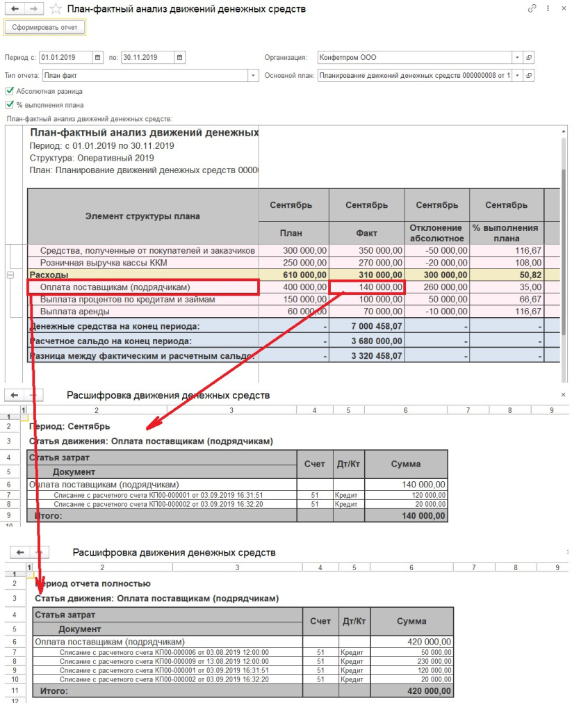The height and width of the screenshot is (712, 588).
Task: Open the Организация record via open icon
Action: pos(529,58)
